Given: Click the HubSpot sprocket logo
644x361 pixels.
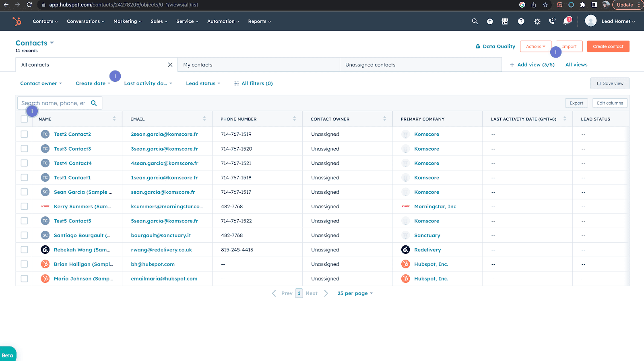Looking at the screenshot, I should click(17, 21).
